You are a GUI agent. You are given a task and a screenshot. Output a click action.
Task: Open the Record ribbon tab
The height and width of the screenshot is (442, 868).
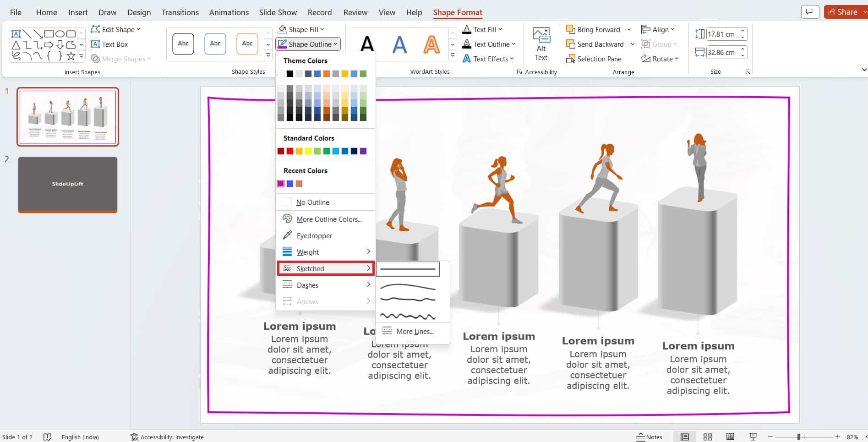pos(319,12)
